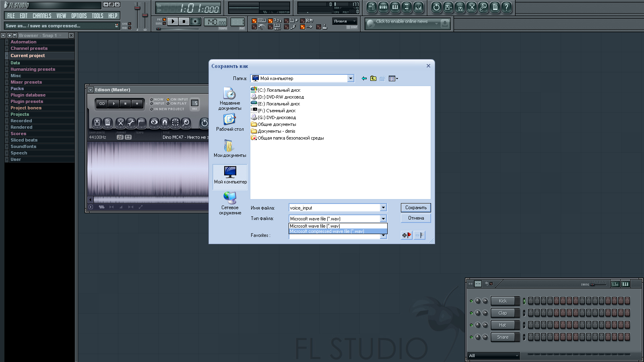This screenshot has width=644, height=362.
Task: Open Edison's save file disk icon
Action: (97, 123)
